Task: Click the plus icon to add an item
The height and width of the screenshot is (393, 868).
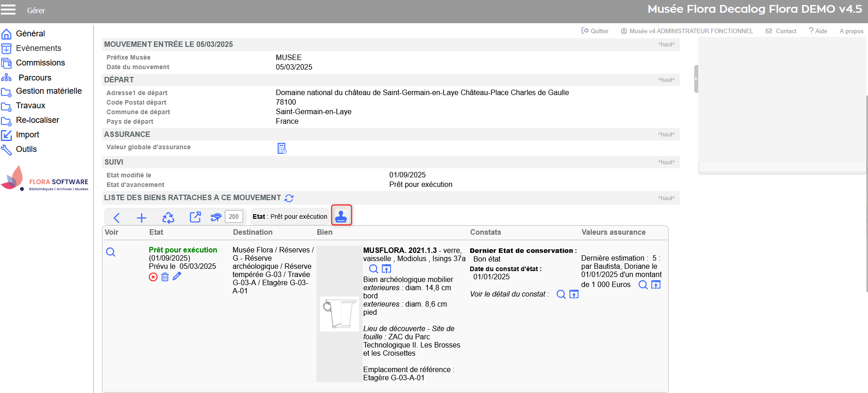Action: (142, 218)
